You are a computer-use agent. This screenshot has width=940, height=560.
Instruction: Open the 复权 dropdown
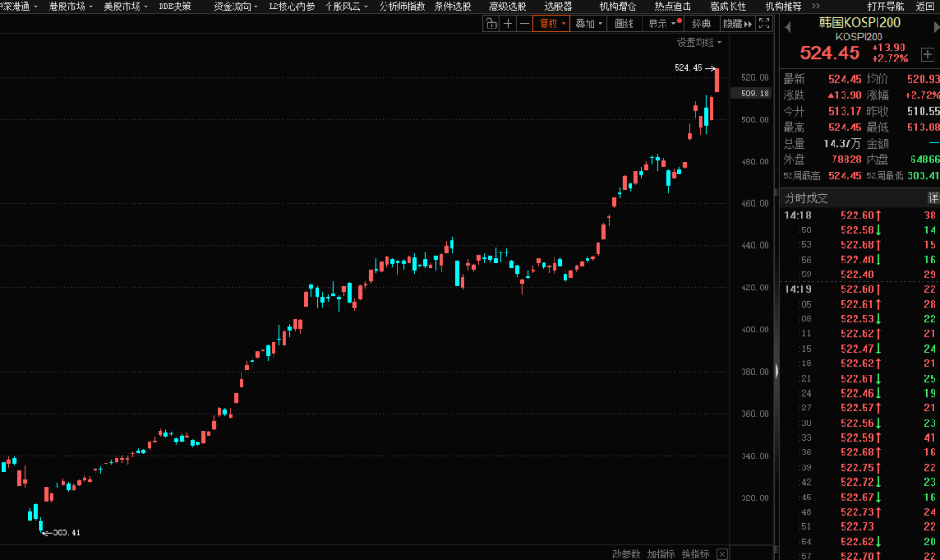pos(552,24)
